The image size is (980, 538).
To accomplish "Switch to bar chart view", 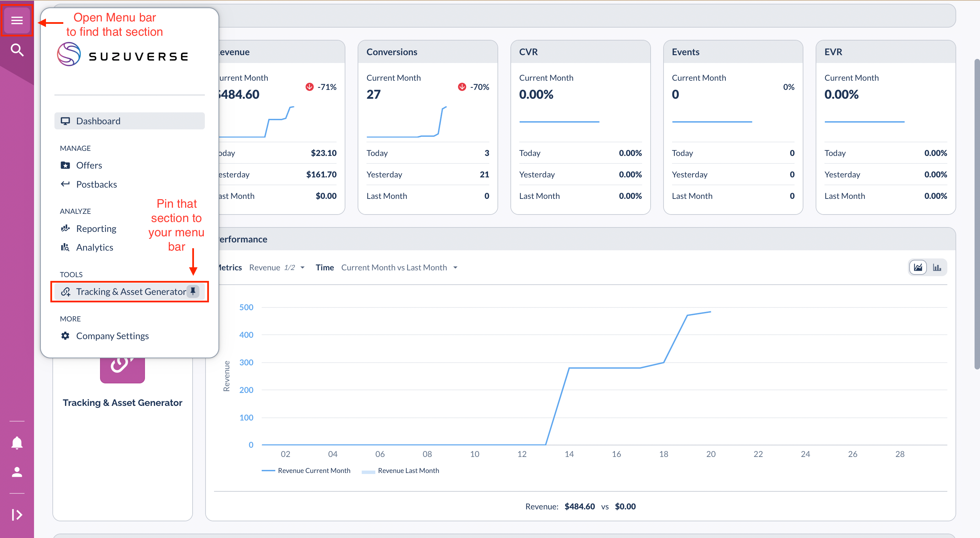I will point(937,267).
